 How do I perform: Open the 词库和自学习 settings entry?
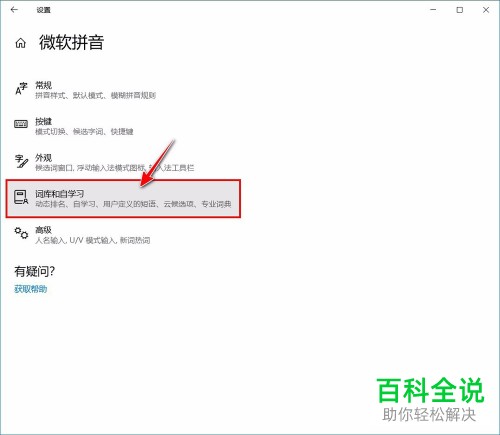(x=123, y=199)
